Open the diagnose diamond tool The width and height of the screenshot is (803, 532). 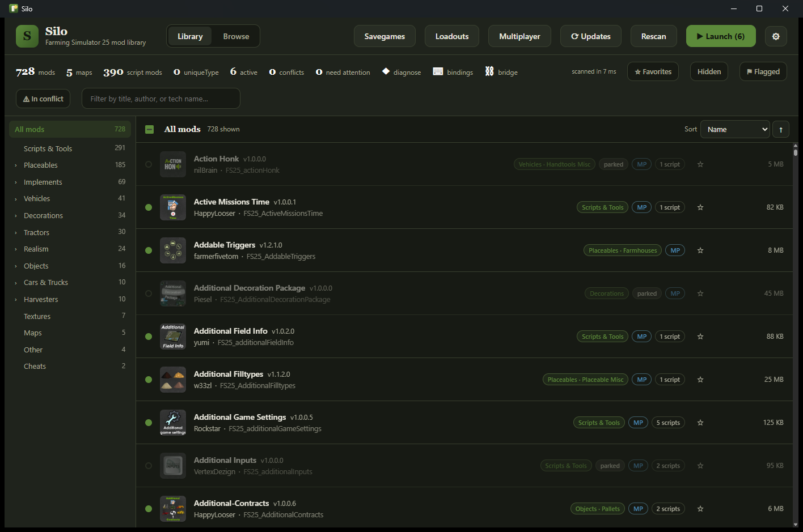coord(401,72)
